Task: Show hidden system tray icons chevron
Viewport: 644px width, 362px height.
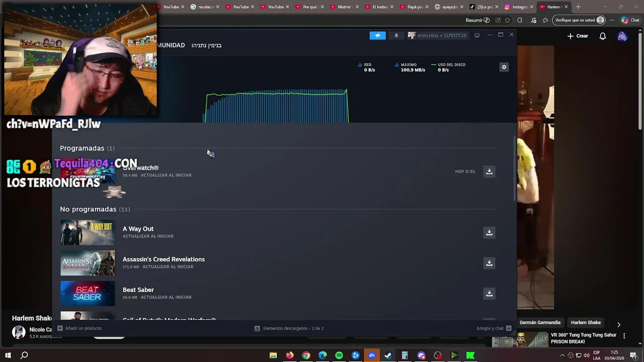Action: coord(562,355)
